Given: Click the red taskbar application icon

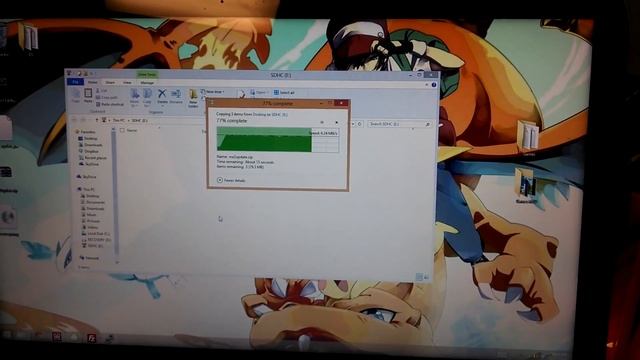Looking at the screenshot, I should [92, 338].
